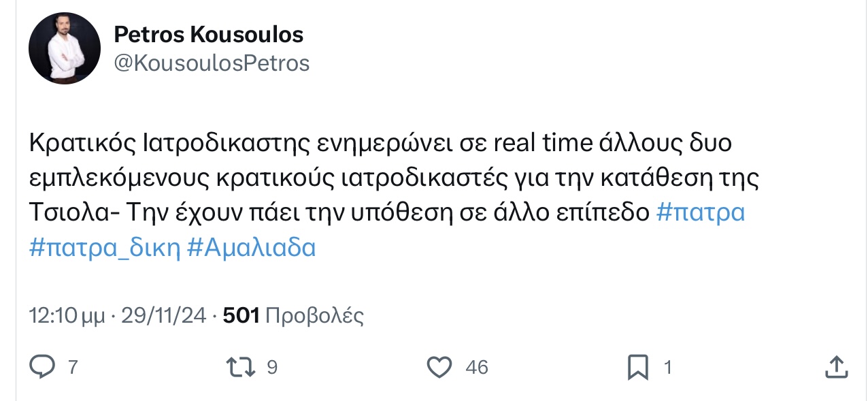Open Petros Kousoulos profile picture

65,48
